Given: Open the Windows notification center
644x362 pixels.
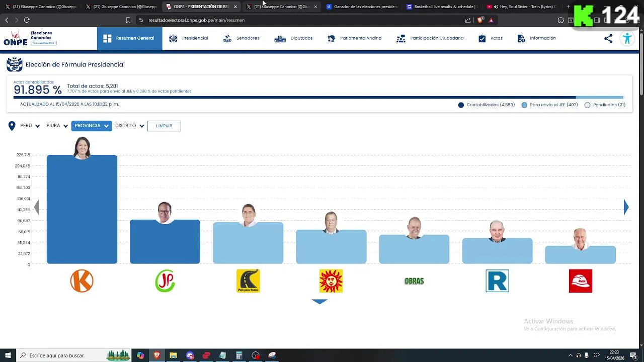Looking at the screenshot, I should click(x=633, y=355).
